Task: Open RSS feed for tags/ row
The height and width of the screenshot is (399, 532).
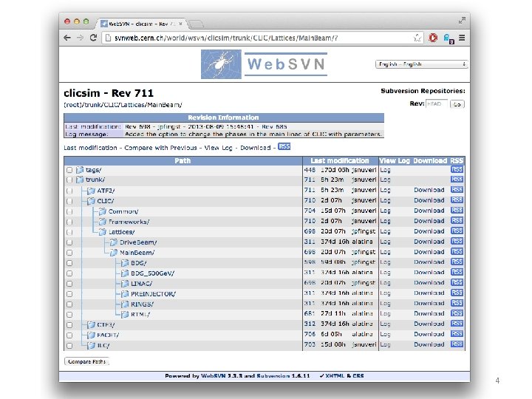Action: pyautogui.click(x=457, y=169)
